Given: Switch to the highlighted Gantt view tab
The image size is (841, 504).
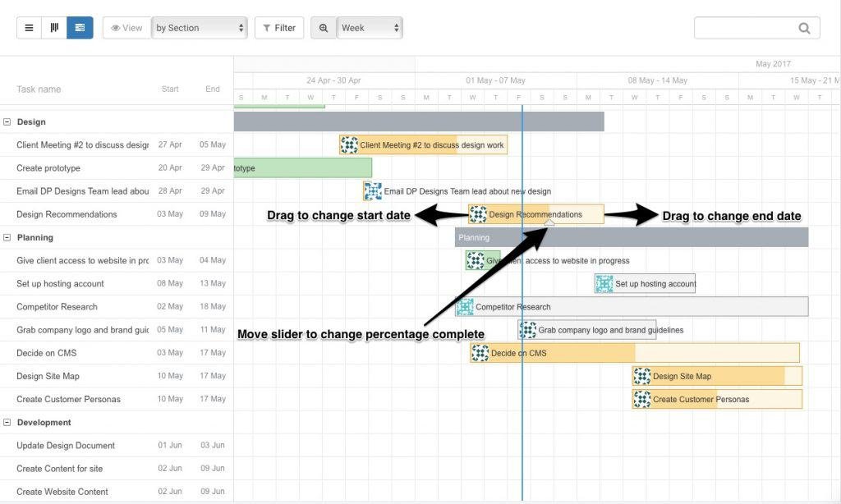Looking at the screenshot, I should click(x=79, y=27).
